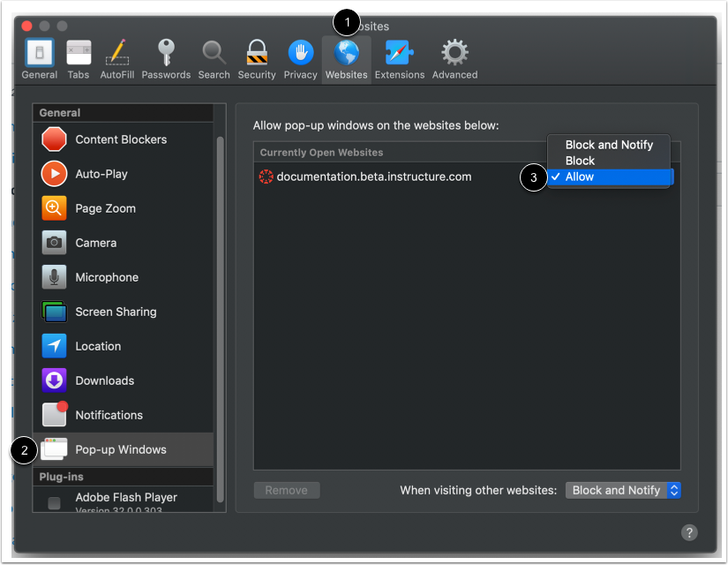
Task: Open the Extensions preferences pane
Action: [x=399, y=57]
